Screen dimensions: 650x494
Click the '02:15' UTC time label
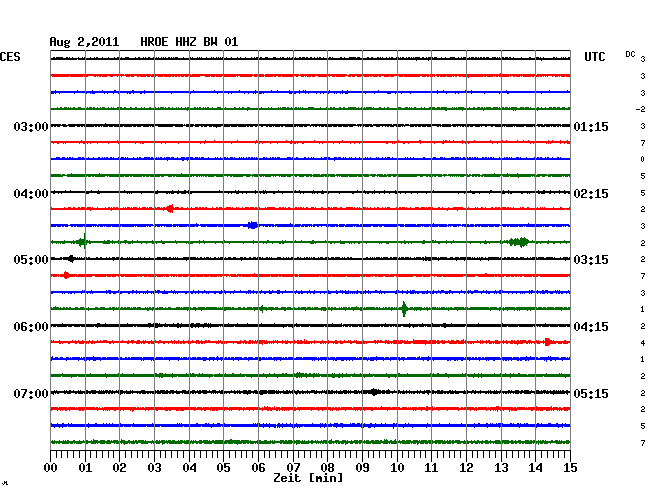[591, 194]
